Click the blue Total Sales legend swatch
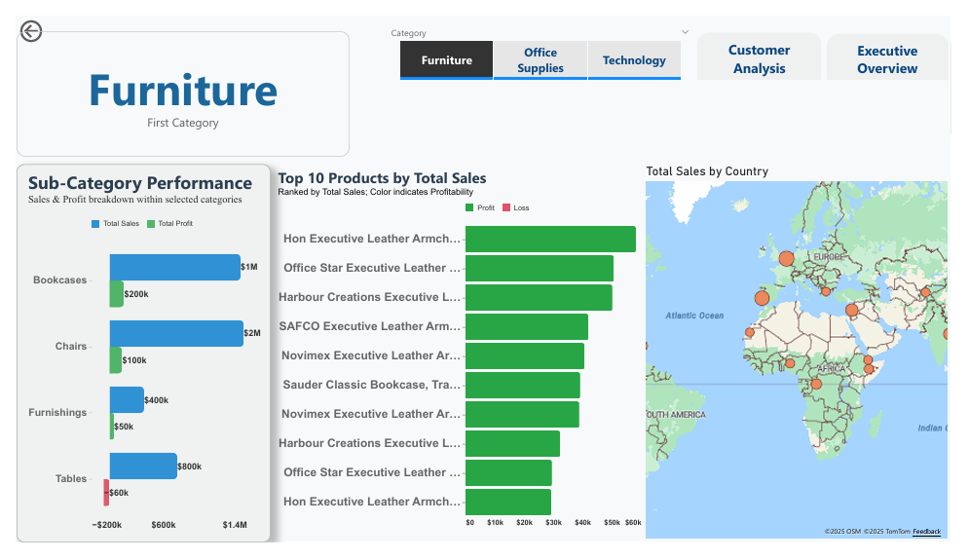This screenshot has width=969, height=560. click(x=95, y=224)
